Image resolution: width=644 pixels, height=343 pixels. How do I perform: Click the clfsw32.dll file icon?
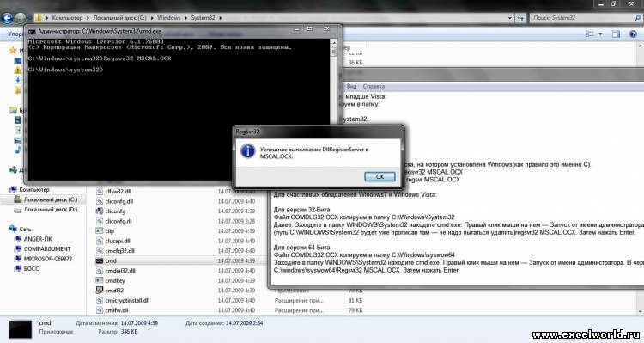coord(99,191)
